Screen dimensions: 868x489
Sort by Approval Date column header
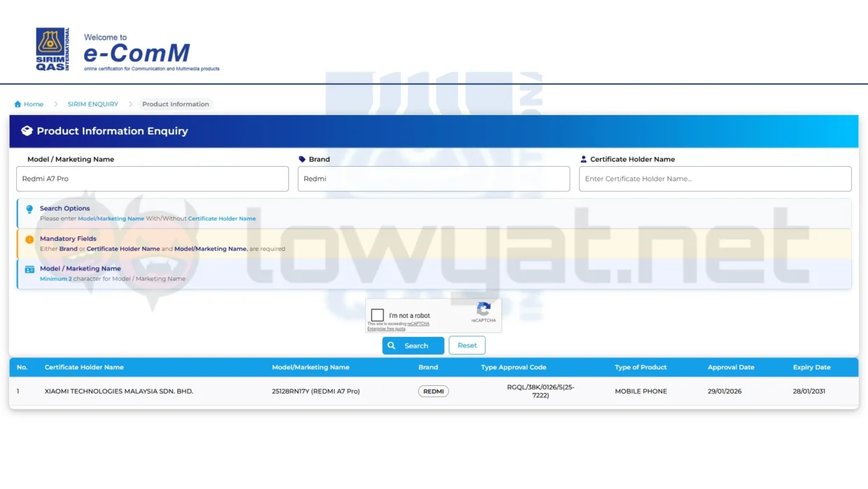[731, 367]
